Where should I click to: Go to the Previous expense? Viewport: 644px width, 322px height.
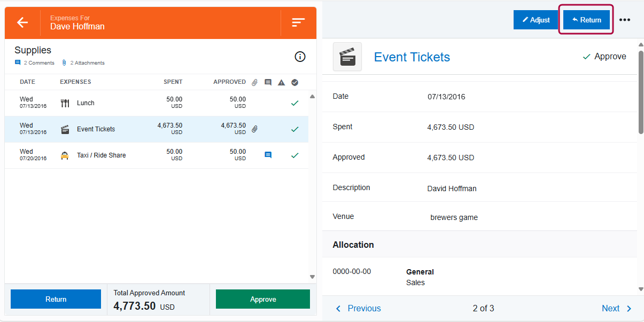tap(358, 308)
